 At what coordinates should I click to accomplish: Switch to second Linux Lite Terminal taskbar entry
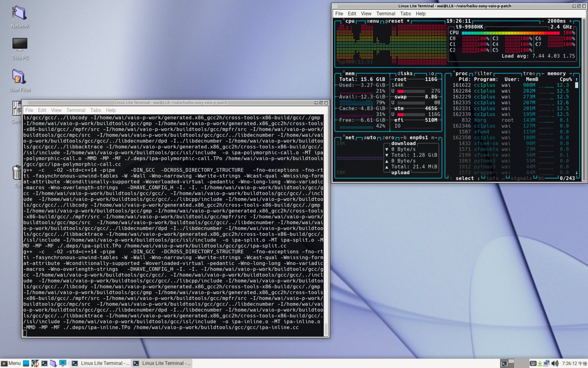(x=162, y=363)
